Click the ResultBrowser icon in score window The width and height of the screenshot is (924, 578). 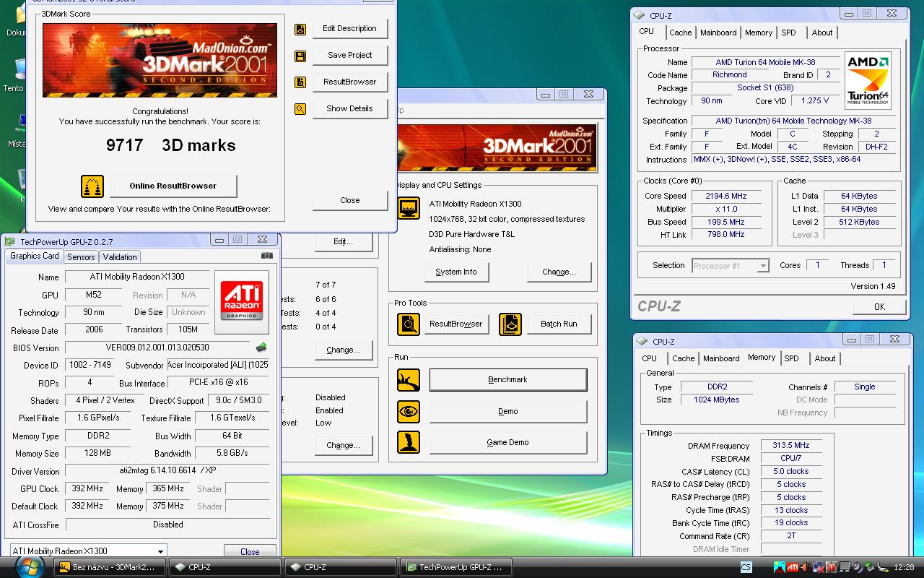coord(300,82)
